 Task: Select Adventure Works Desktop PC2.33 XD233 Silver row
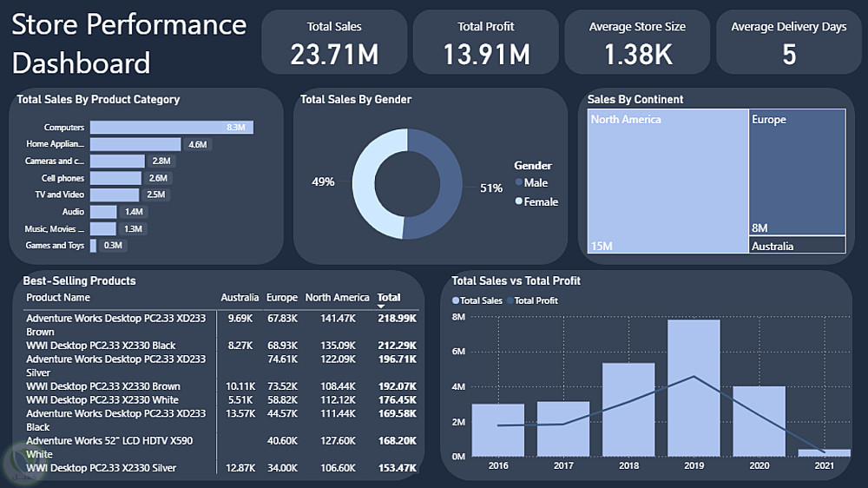point(221,366)
